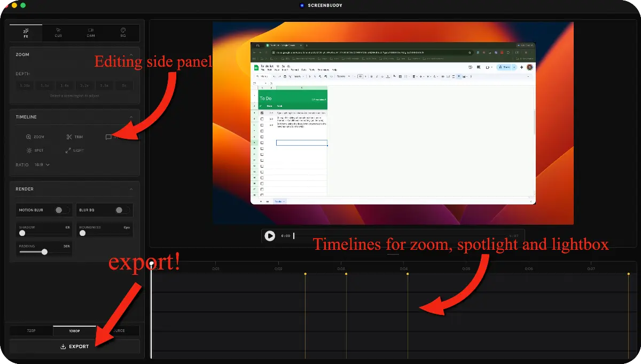Choose Source resolution output

[118, 330]
